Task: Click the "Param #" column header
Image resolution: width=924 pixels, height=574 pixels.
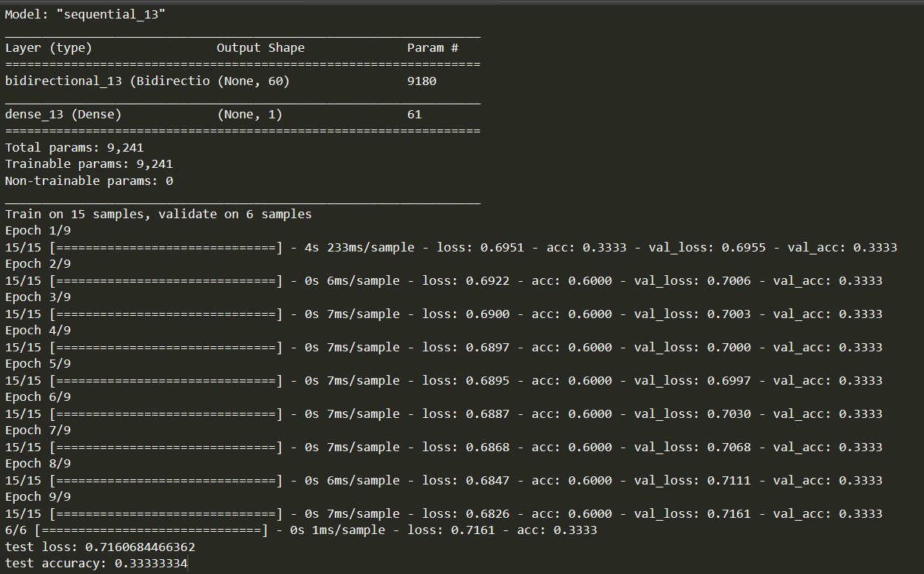Action: pyautogui.click(x=432, y=48)
